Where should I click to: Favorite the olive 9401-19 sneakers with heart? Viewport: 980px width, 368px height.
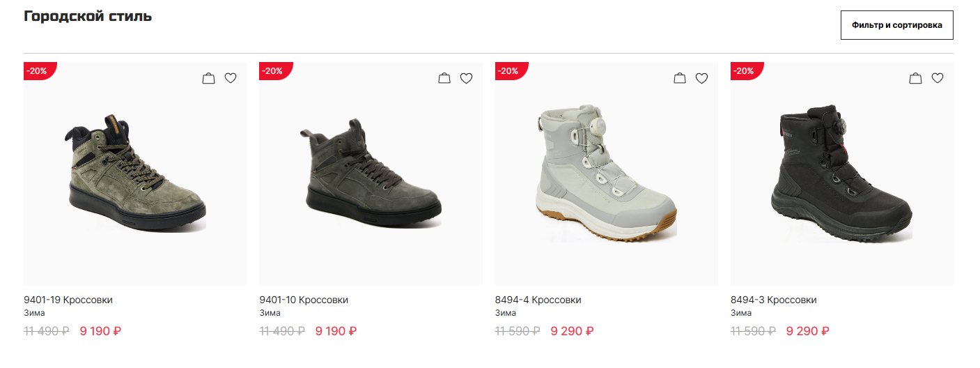[231, 79]
